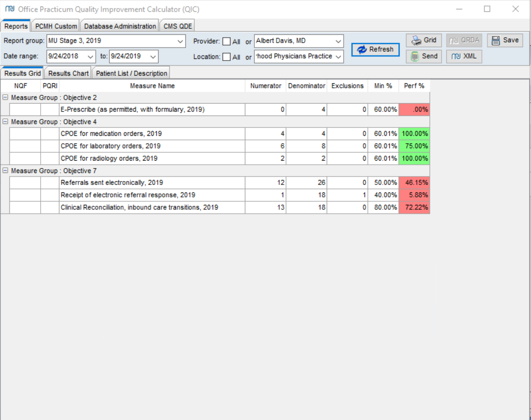
Task: Click the Refresh button
Action: [x=375, y=50]
